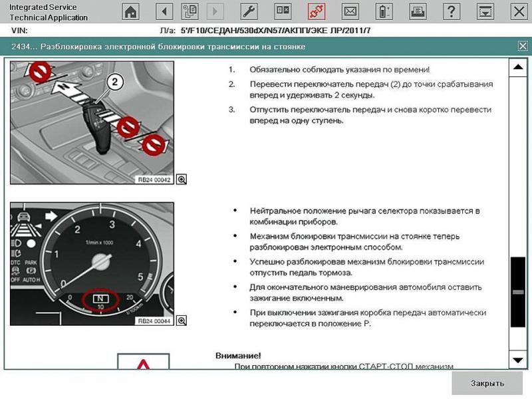Click the tachometer illustration showing N
Viewport: 532px width, 399px height.
(x=92, y=263)
